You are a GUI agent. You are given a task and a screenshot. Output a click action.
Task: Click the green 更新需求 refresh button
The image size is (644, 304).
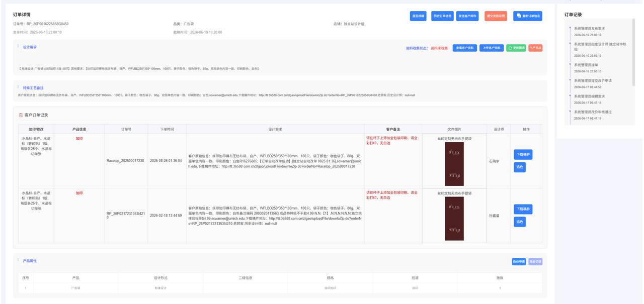516,48
